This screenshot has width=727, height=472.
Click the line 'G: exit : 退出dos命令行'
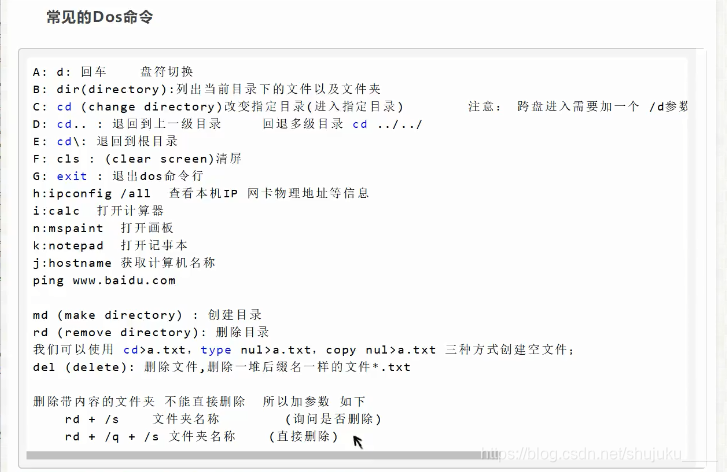[x=118, y=176]
